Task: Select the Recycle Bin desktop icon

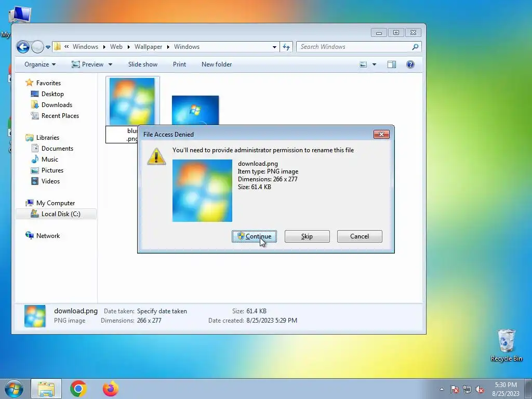Action: pos(507,345)
